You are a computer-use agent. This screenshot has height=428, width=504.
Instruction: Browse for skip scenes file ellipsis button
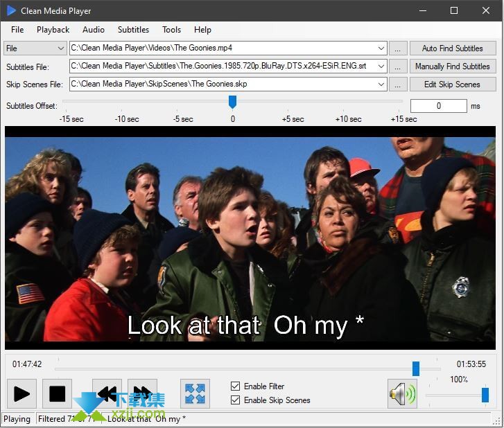tap(398, 84)
